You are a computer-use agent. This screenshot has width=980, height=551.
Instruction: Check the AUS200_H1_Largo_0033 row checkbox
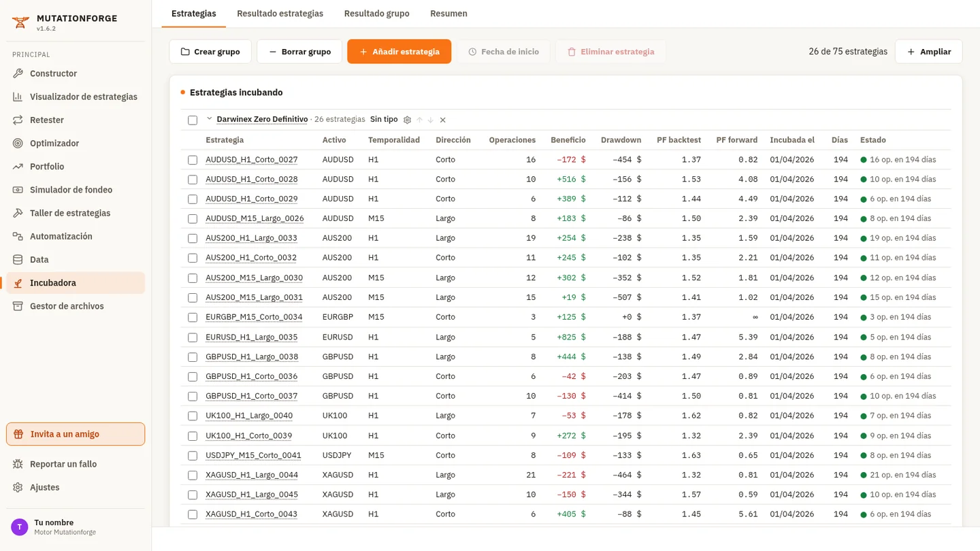(193, 238)
